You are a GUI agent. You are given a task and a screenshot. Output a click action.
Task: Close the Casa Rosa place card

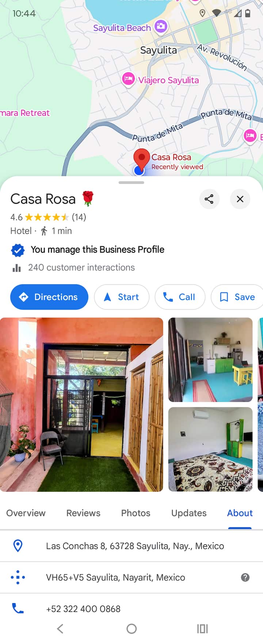[x=240, y=199]
